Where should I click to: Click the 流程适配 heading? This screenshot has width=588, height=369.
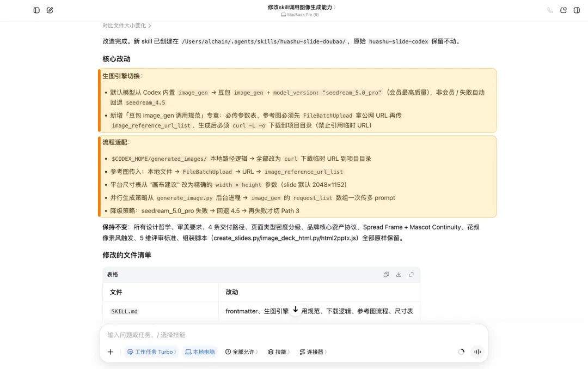117,142
